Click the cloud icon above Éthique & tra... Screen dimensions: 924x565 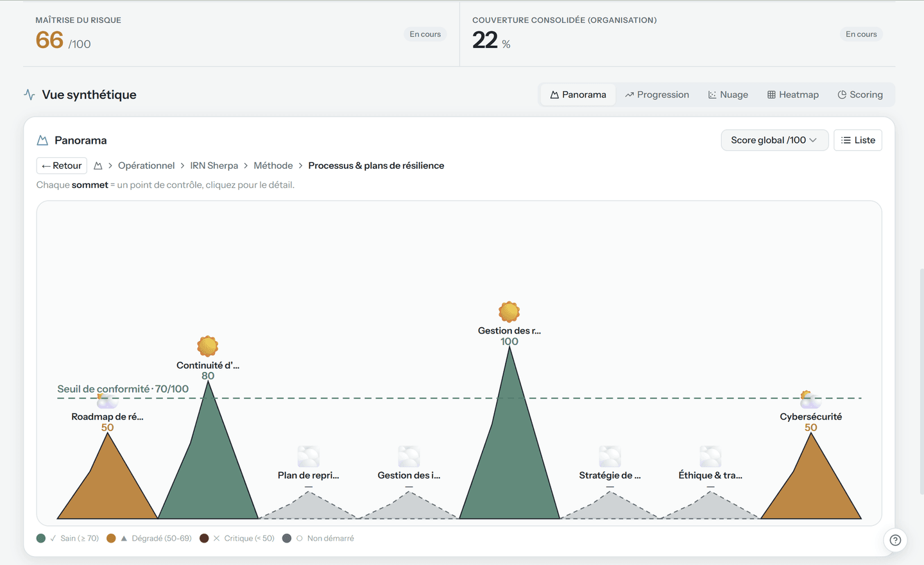710,457
